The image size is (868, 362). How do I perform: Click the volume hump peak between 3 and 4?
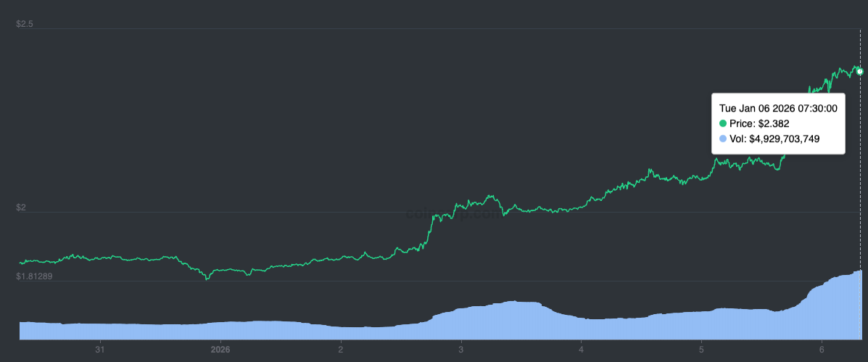[515, 302]
